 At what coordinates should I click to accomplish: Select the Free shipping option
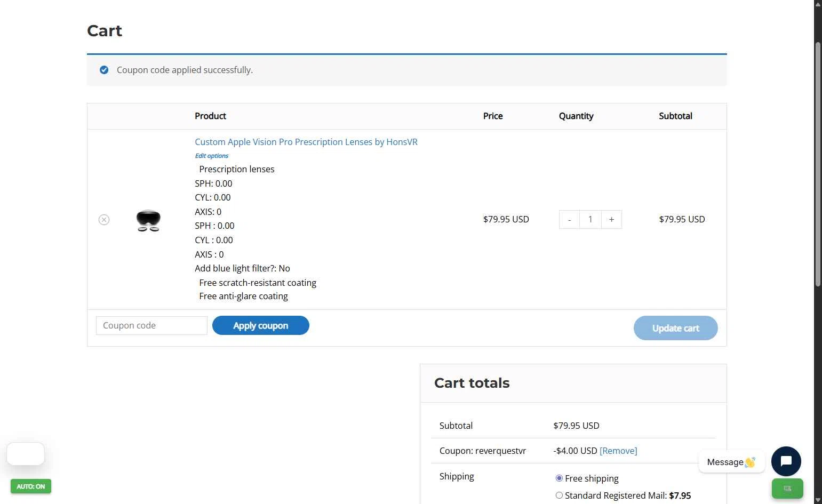(559, 478)
